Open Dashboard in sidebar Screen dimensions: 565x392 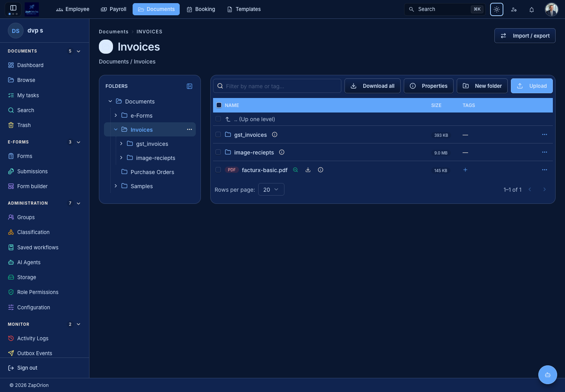click(44, 65)
